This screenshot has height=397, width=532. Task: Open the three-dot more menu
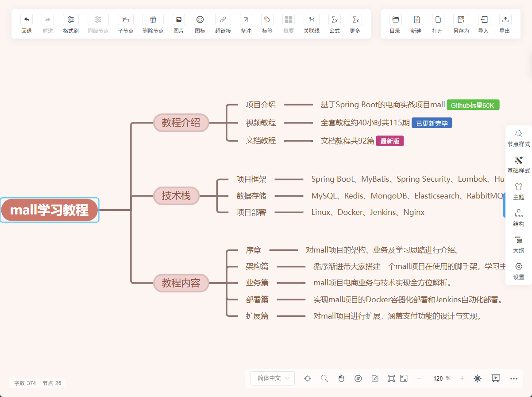click(x=514, y=378)
